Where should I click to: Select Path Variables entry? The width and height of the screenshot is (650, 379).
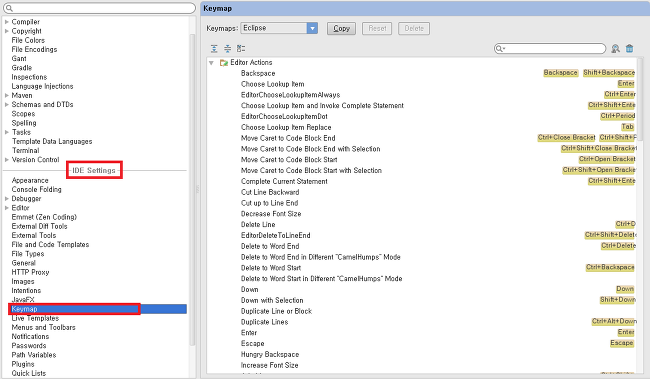(x=34, y=355)
